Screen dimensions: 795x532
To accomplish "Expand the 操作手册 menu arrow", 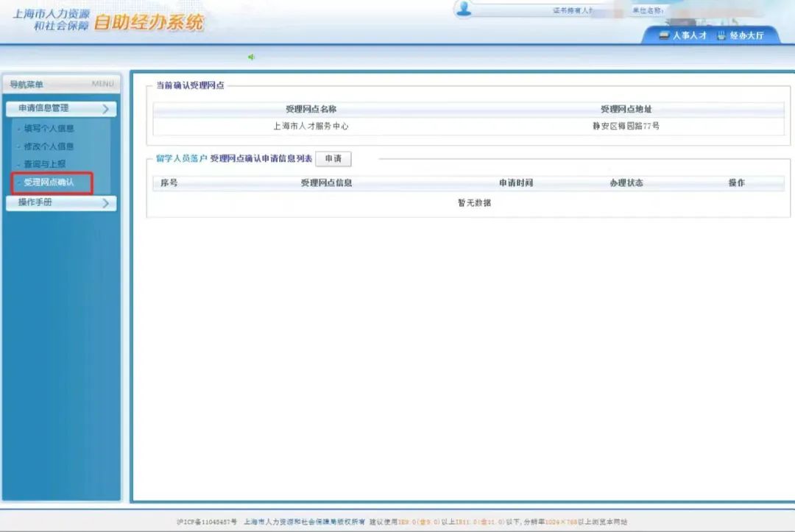I will [105, 203].
